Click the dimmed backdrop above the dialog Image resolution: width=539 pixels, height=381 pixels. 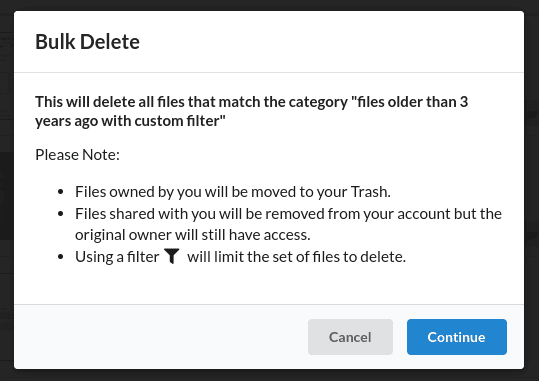(270, 5)
